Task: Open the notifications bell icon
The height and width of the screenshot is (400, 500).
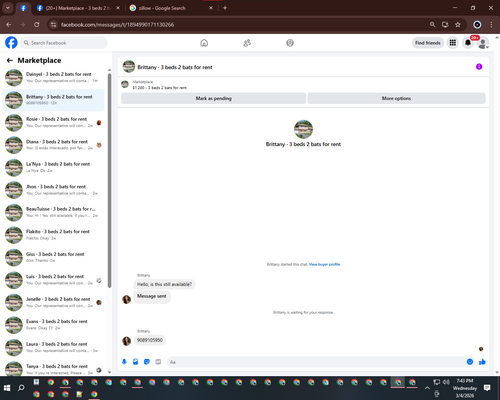Action: [x=468, y=43]
